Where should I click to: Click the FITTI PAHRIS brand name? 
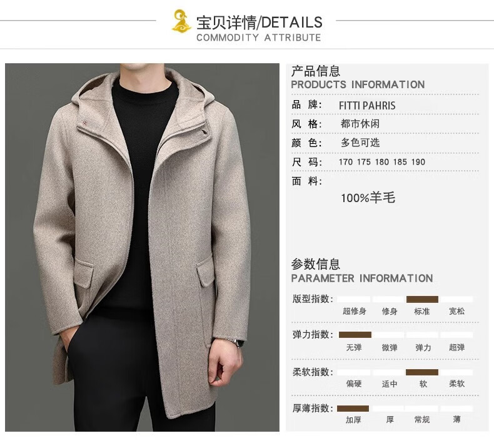click(367, 106)
